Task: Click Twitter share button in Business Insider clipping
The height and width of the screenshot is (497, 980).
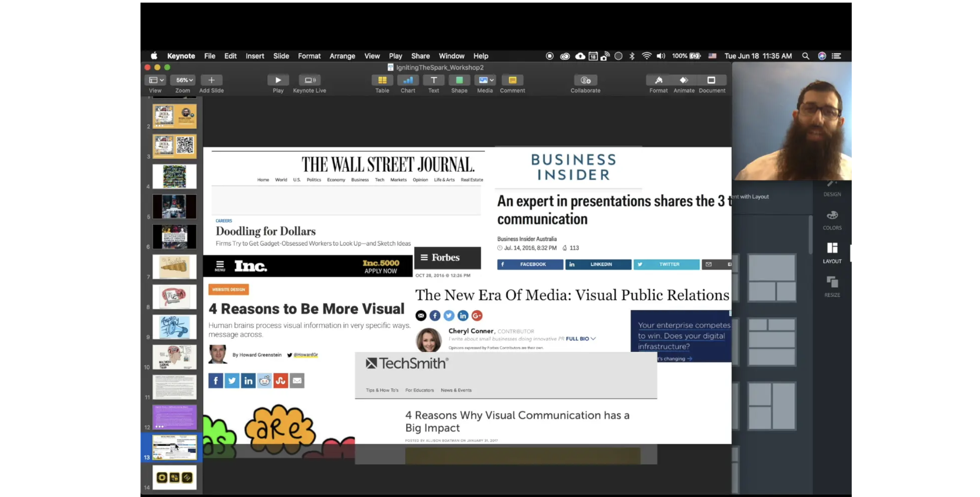Action: (x=666, y=264)
